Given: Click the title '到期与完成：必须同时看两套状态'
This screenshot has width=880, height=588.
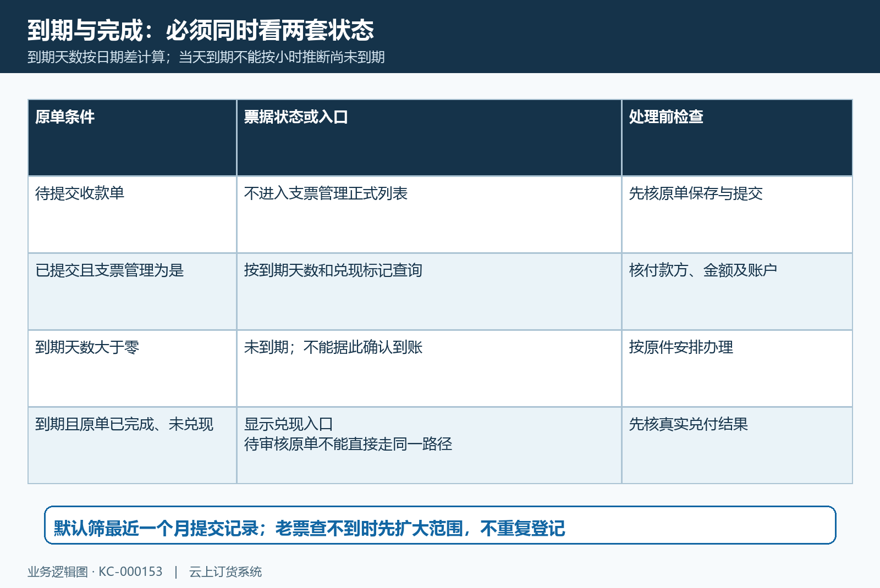Looking at the screenshot, I should pos(201,30).
